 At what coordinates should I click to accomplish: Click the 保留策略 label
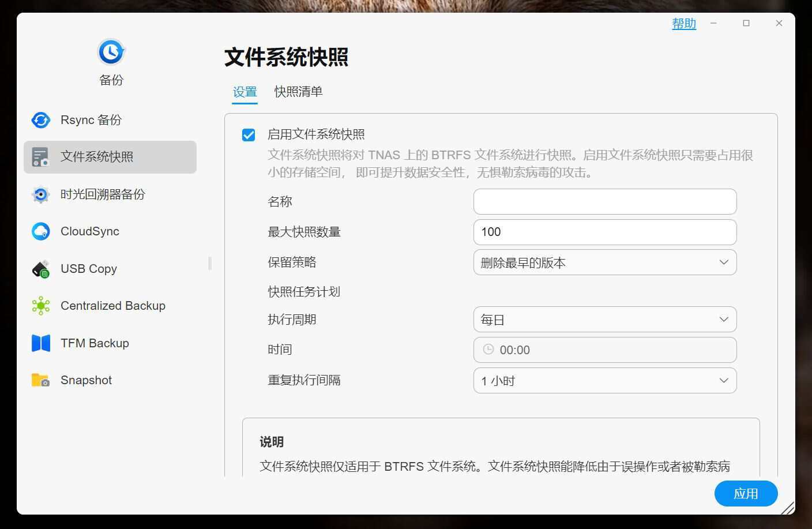point(292,262)
